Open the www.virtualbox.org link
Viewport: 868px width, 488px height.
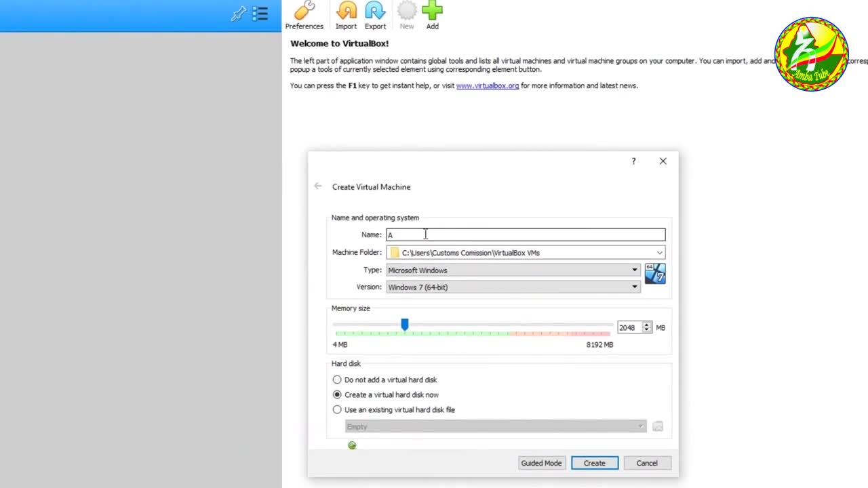tap(488, 86)
